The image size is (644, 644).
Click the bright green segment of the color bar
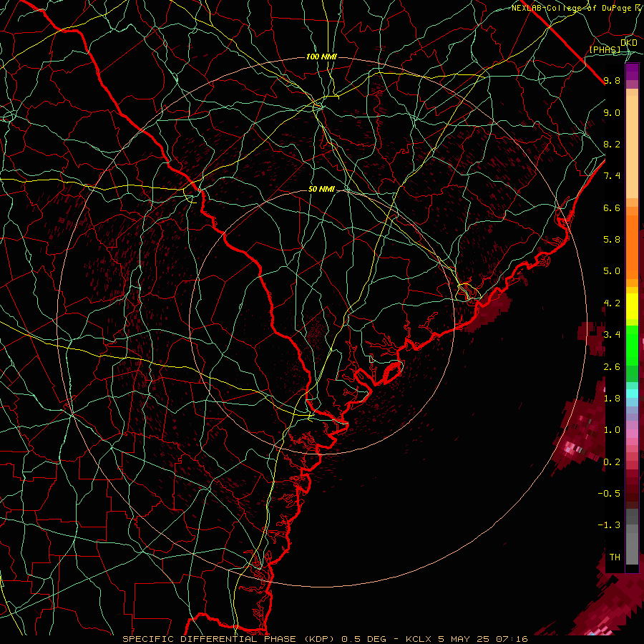(x=632, y=345)
